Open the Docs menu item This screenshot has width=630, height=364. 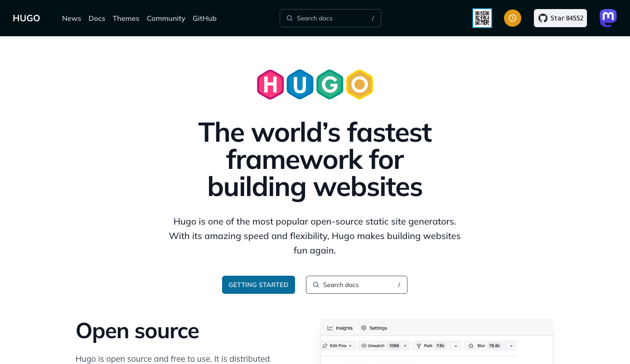point(97,18)
